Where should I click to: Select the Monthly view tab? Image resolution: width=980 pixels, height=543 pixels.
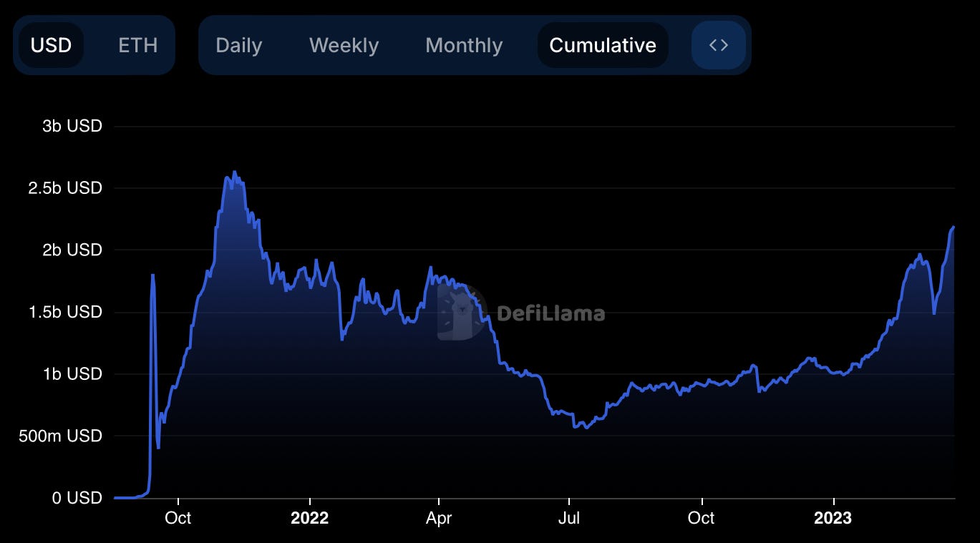(464, 45)
